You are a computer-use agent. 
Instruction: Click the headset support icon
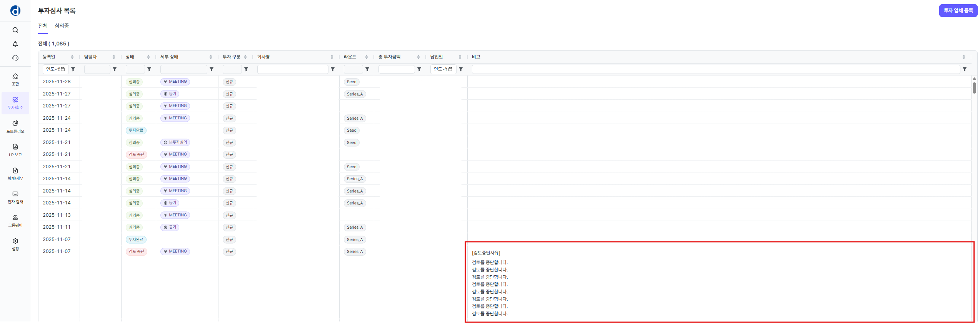[x=15, y=58]
